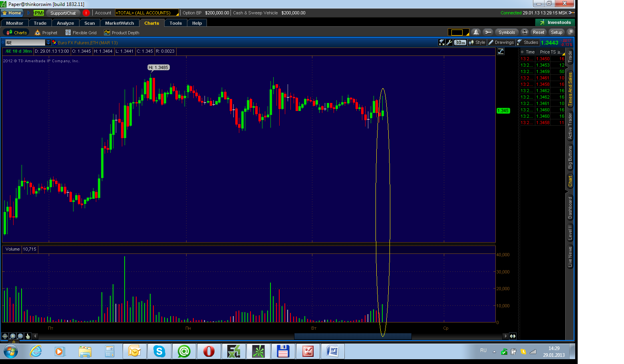Click the horizontal chart scrollbar thumb
This screenshot has height=364, width=624.
coord(353,336)
